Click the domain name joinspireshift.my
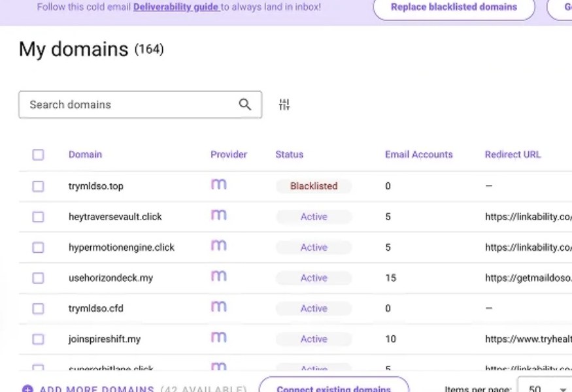 coord(105,340)
